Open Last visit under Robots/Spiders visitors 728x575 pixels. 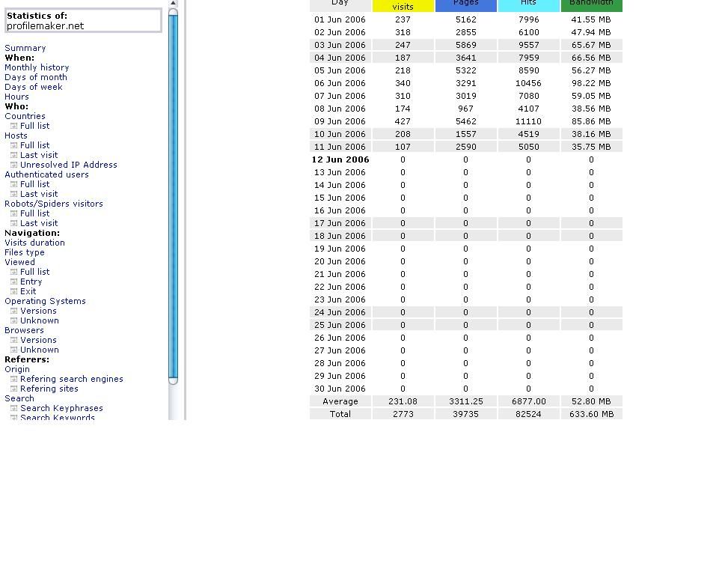coord(39,223)
